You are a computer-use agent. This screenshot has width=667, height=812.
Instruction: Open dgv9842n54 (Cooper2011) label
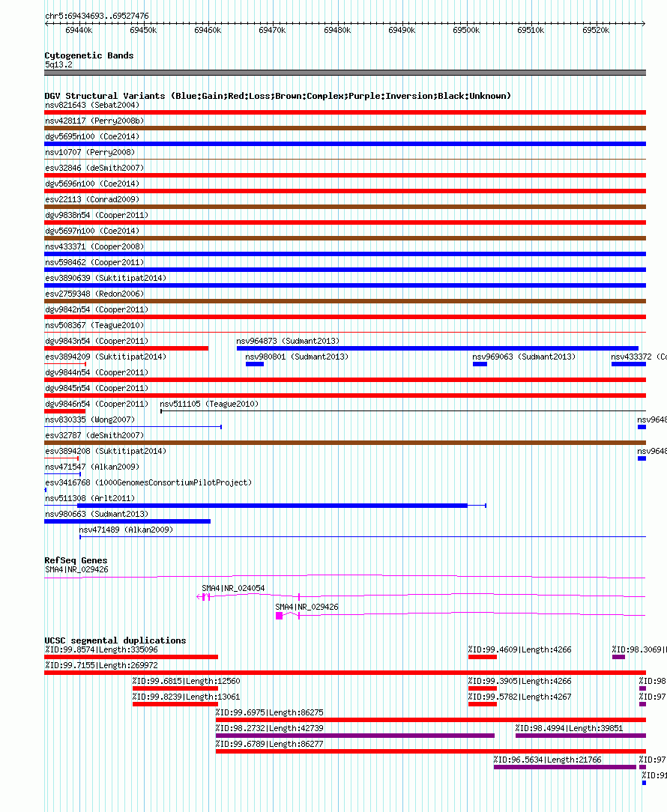pyautogui.click(x=97, y=309)
